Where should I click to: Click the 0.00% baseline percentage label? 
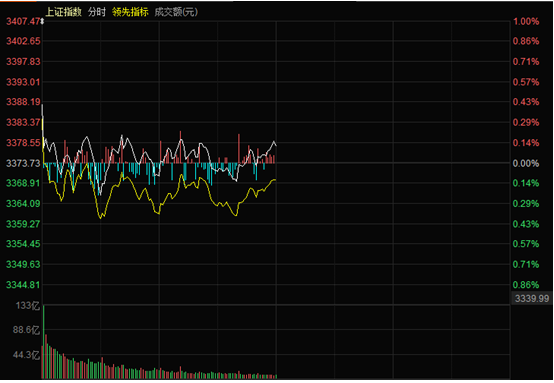(x=526, y=163)
